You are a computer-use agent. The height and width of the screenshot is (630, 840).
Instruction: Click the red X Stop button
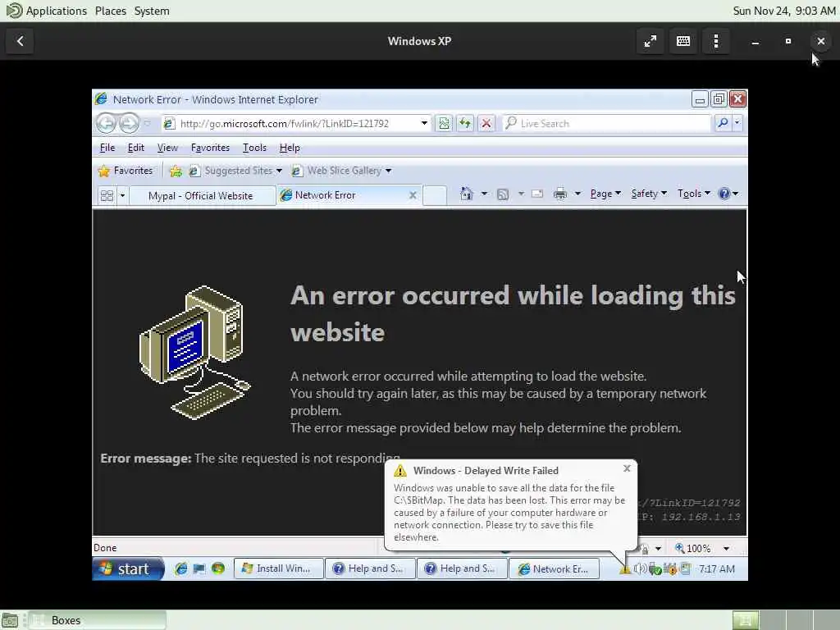pyautogui.click(x=486, y=124)
